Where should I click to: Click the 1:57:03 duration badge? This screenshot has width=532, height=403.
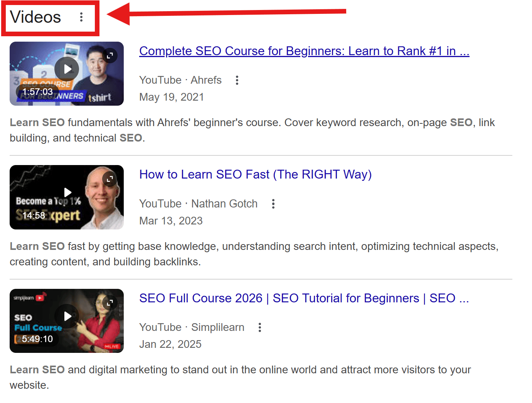(37, 92)
